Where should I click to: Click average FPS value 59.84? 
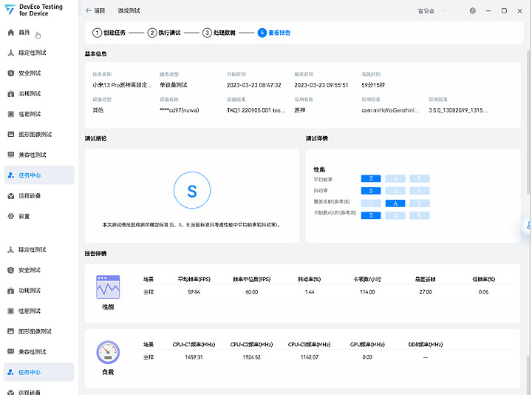pyautogui.click(x=194, y=291)
